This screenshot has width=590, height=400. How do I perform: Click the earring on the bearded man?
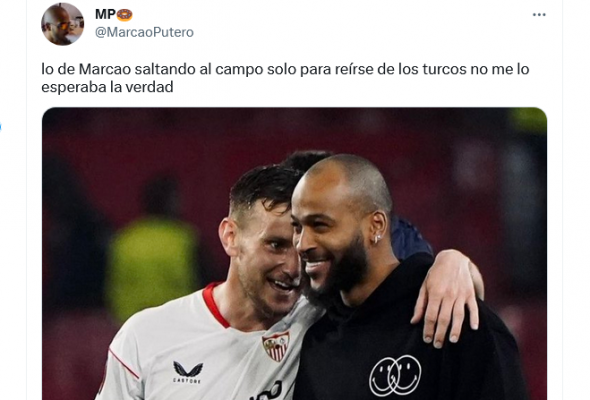[377, 238]
